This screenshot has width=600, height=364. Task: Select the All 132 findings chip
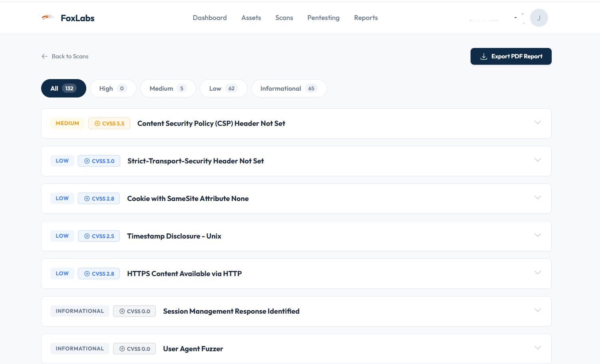coord(64,88)
